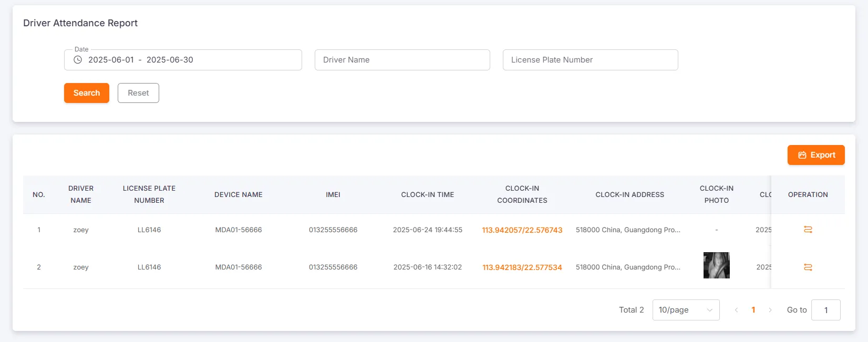Viewport: 868px width, 342px height.
Task: Open coordinates link 113.942057/22.576743
Action: [522, 230]
